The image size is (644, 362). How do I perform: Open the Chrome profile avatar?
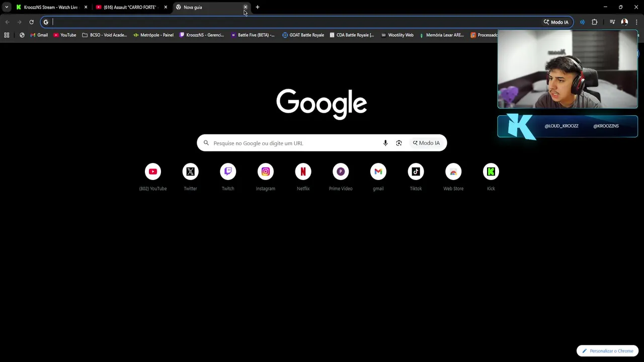coord(624,22)
